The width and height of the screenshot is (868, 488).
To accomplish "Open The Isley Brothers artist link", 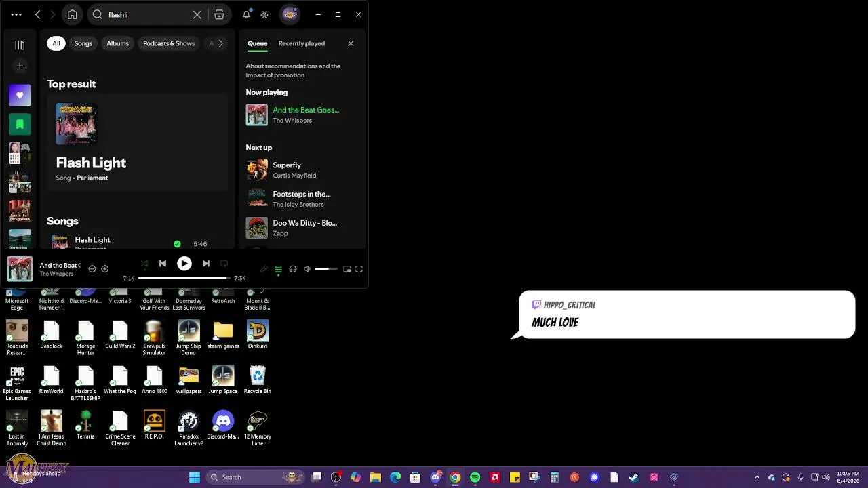I will 298,205.
